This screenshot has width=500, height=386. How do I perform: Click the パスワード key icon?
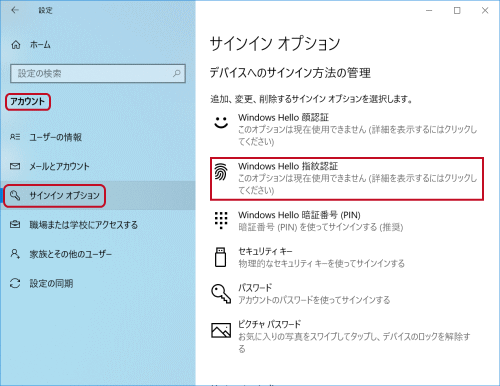click(x=221, y=293)
